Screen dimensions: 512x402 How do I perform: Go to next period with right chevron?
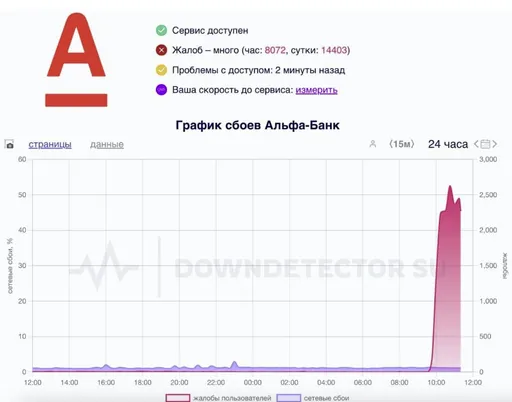click(495, 144)
